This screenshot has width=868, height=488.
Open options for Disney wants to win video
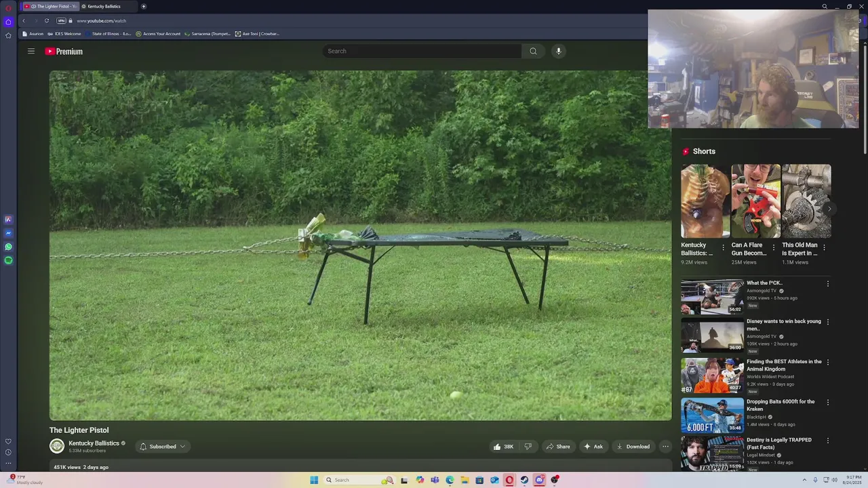(827, 323)
